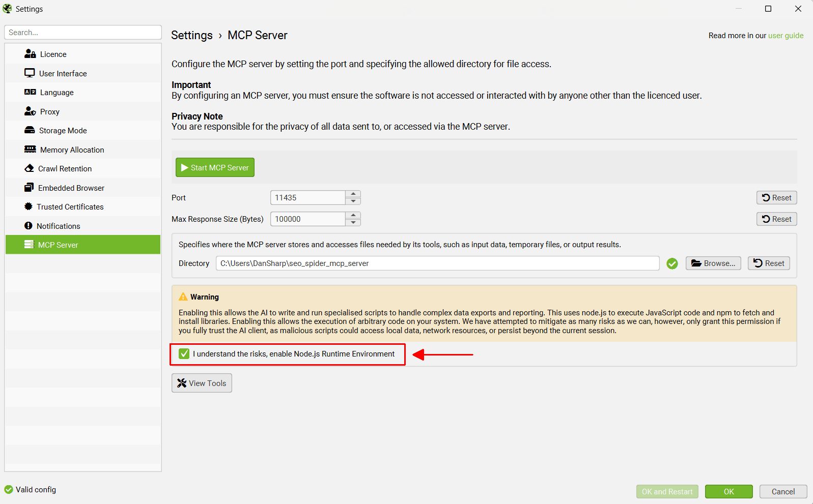Image resolution: width=813 pixels, height=504 pixels.
Task: Disable the Node.js Runtime Environment checkbox
Action: click(184, 354)
